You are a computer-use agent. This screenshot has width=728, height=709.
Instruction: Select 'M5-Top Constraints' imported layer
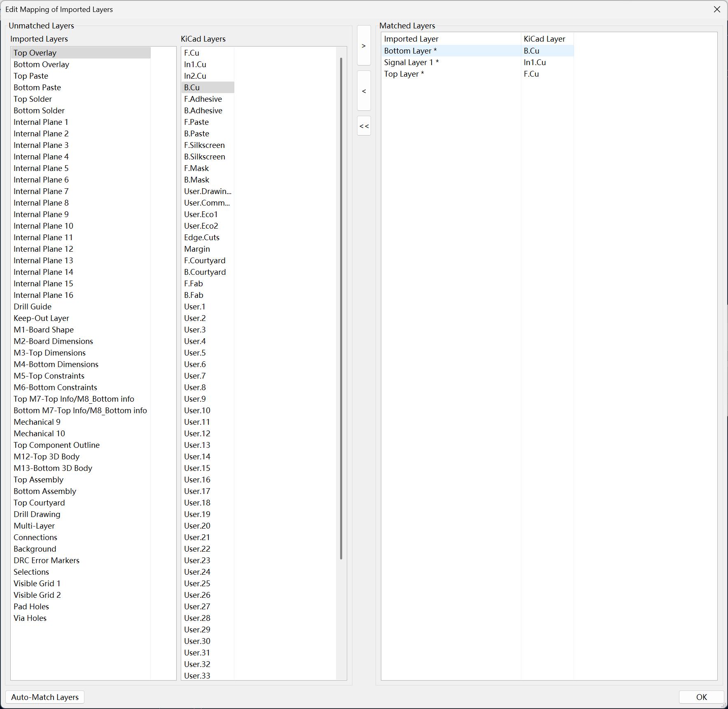coord(81,376)
